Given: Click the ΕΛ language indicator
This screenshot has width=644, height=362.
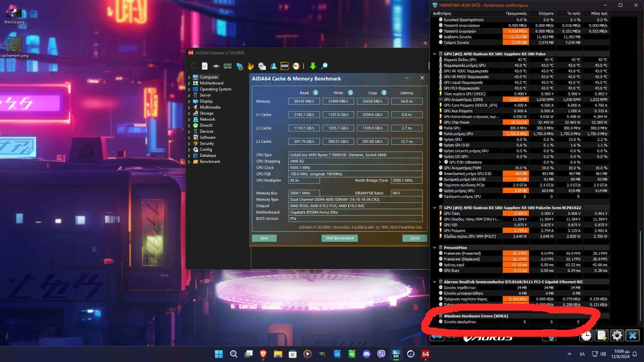Looking at the screenshot, I should point(582,354).
